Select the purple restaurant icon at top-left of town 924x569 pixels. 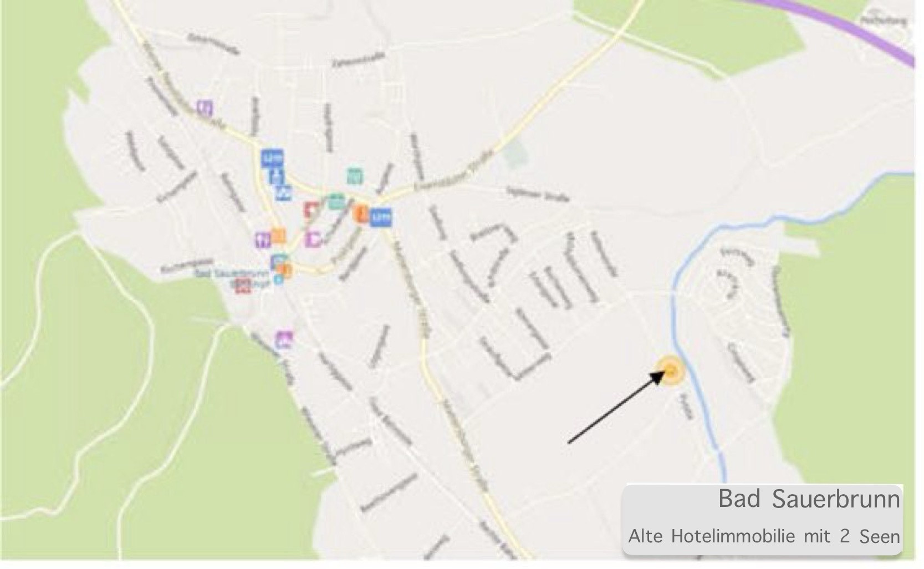pyautogui.click(x=205, y=108)
